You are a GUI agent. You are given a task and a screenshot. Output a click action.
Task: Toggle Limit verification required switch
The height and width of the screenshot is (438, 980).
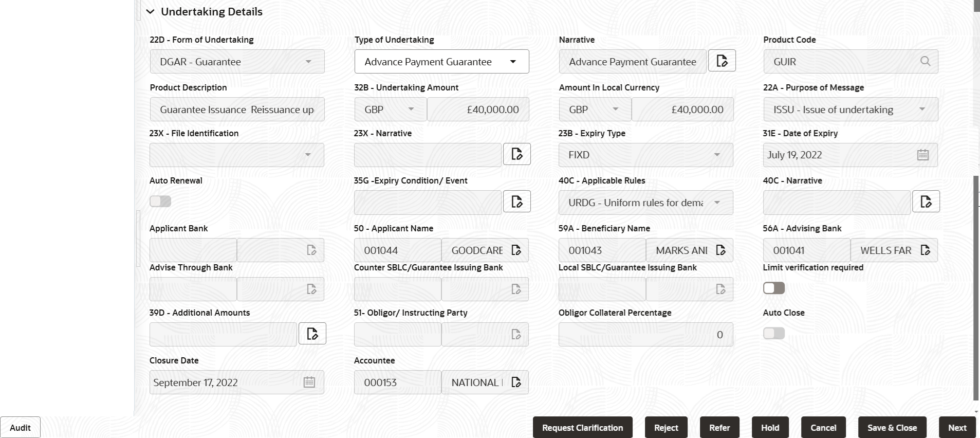click(774, 288)
